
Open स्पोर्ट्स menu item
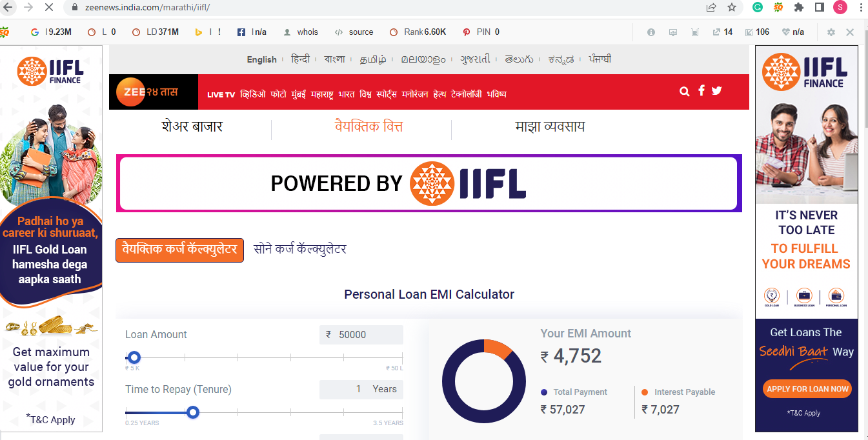coord(387,94)
